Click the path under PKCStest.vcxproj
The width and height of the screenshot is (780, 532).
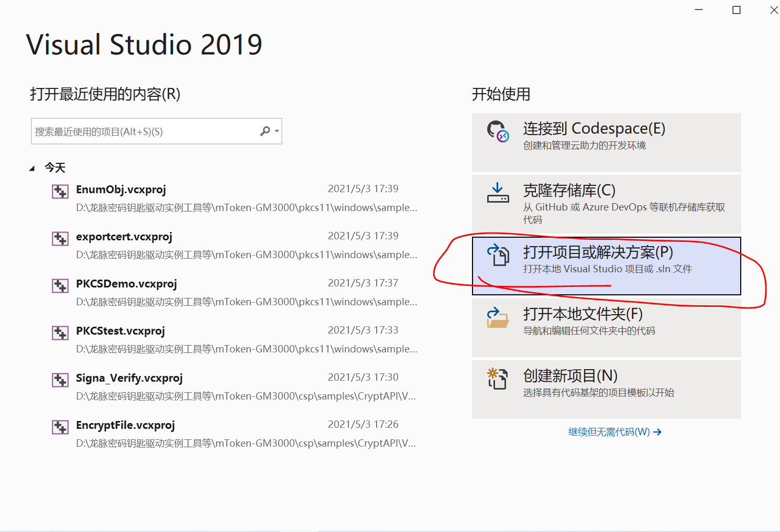pos(247,349)
